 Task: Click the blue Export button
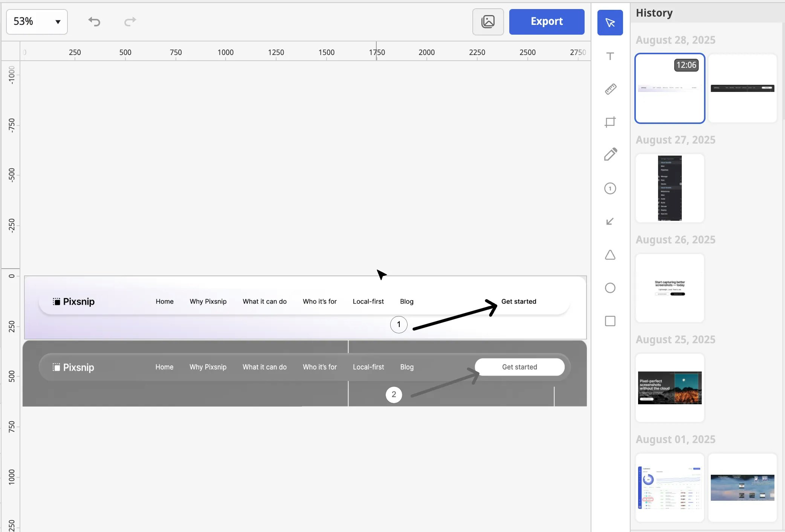tap(547, 21)
